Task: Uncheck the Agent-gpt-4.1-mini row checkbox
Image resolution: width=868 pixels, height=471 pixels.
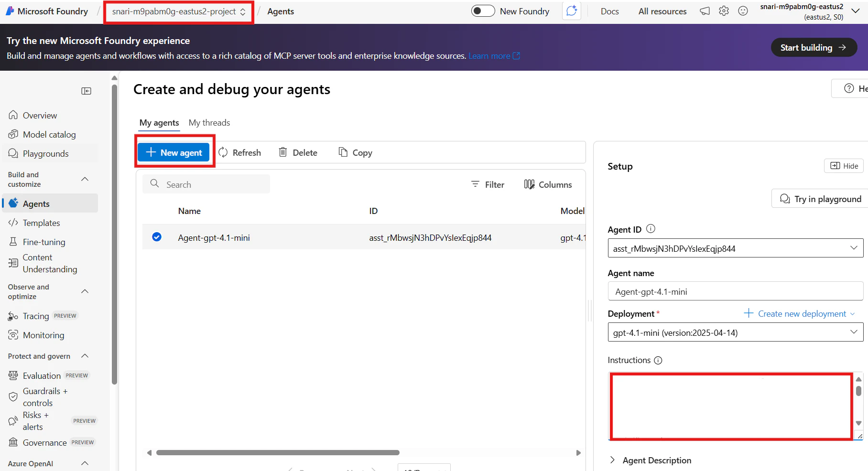Action: [157, 237]
